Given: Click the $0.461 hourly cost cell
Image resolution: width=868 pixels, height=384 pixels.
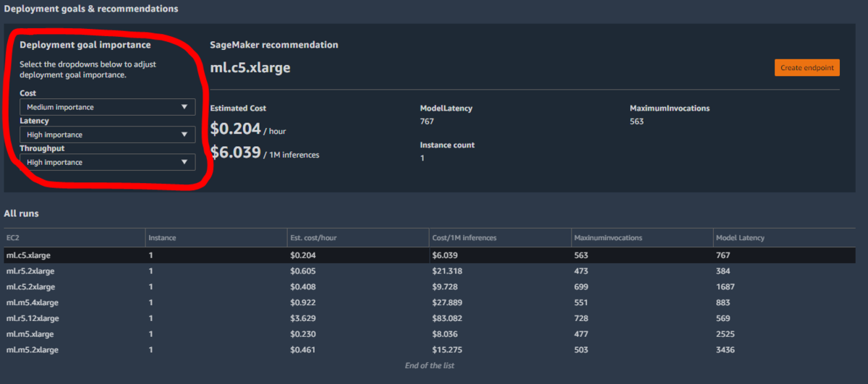Looking at the screenshot, I should [x=303, y=350].
